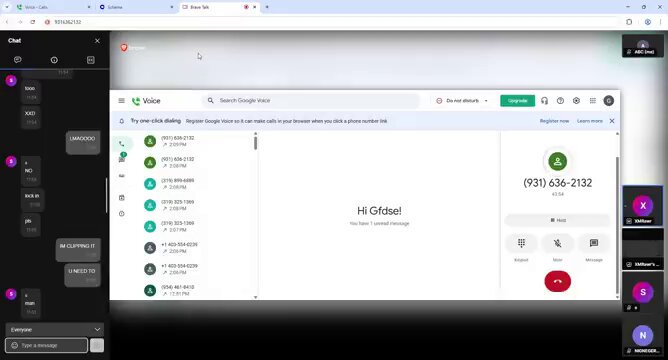Open the info tab icon in Chat panel

54,60
